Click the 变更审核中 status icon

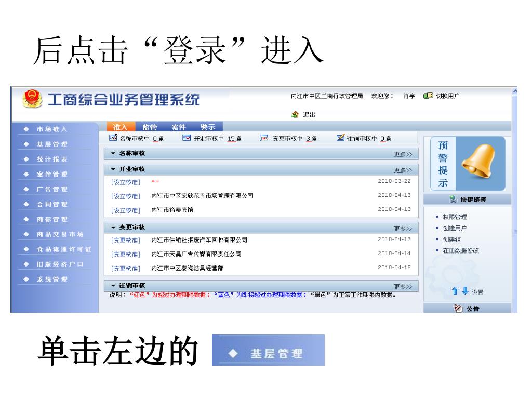pos(263,138)
